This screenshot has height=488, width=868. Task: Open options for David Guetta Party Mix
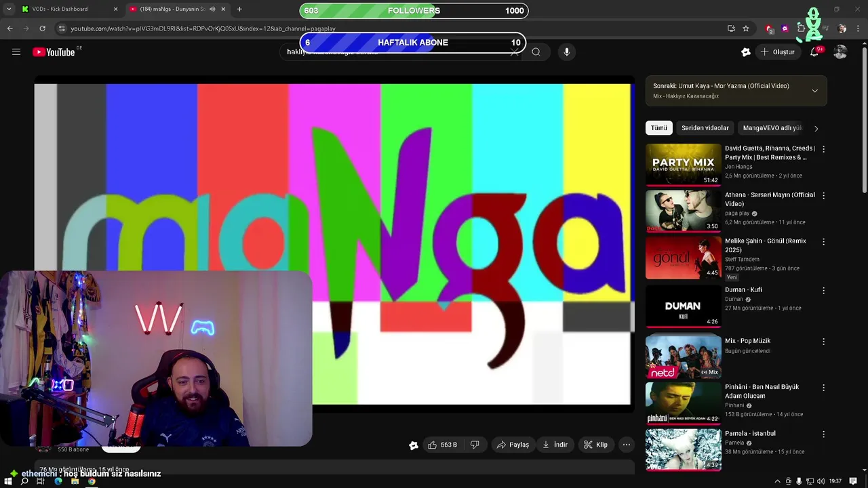823,148
